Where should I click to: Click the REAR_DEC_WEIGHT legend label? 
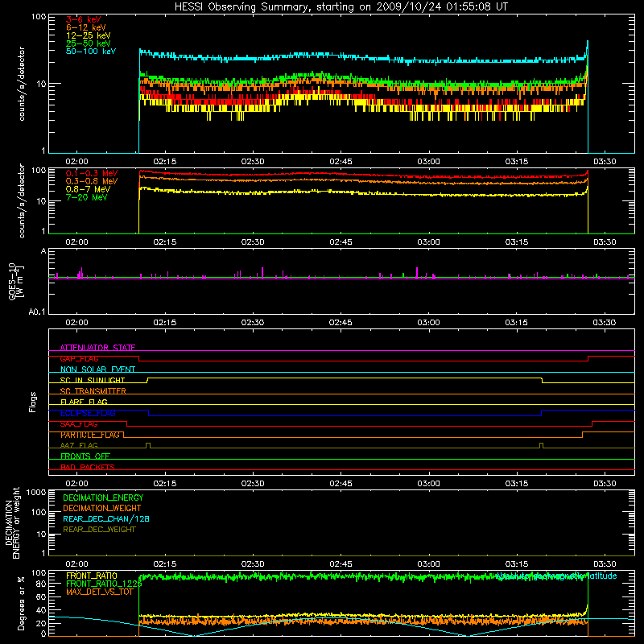point(99,530)
